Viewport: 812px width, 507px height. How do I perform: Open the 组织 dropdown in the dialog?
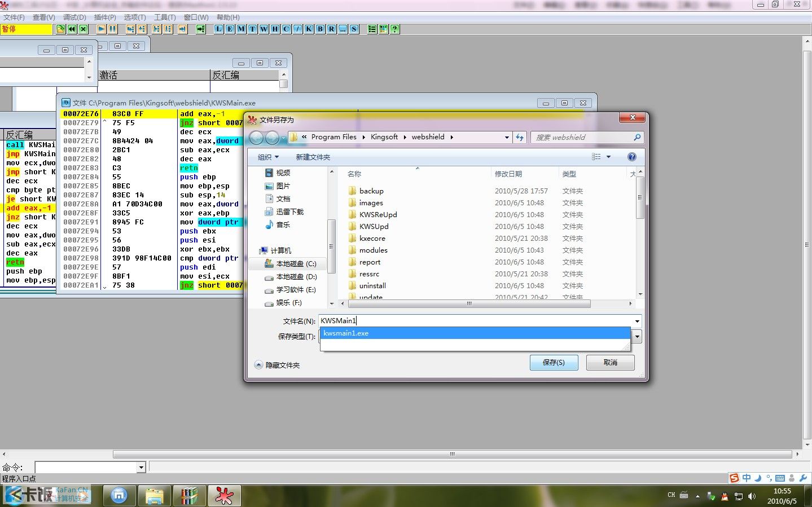(x=268, y=157)
